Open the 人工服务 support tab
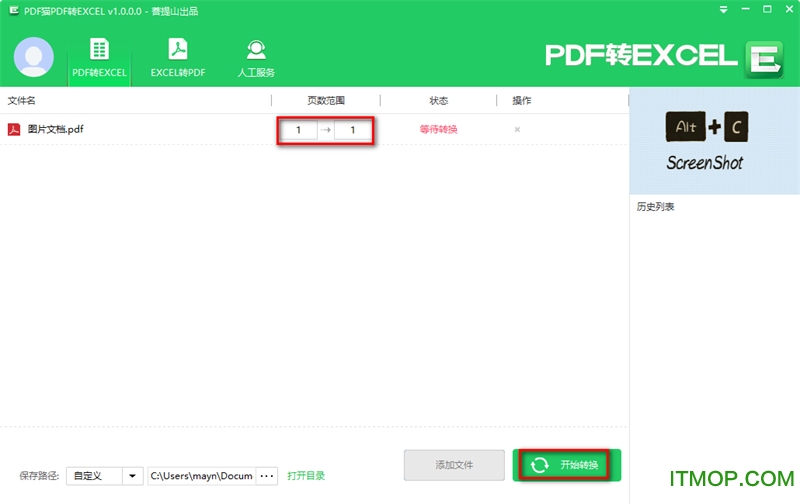Image resolution: width=800 pixels, height=504 pixels. tap(256, 58)
